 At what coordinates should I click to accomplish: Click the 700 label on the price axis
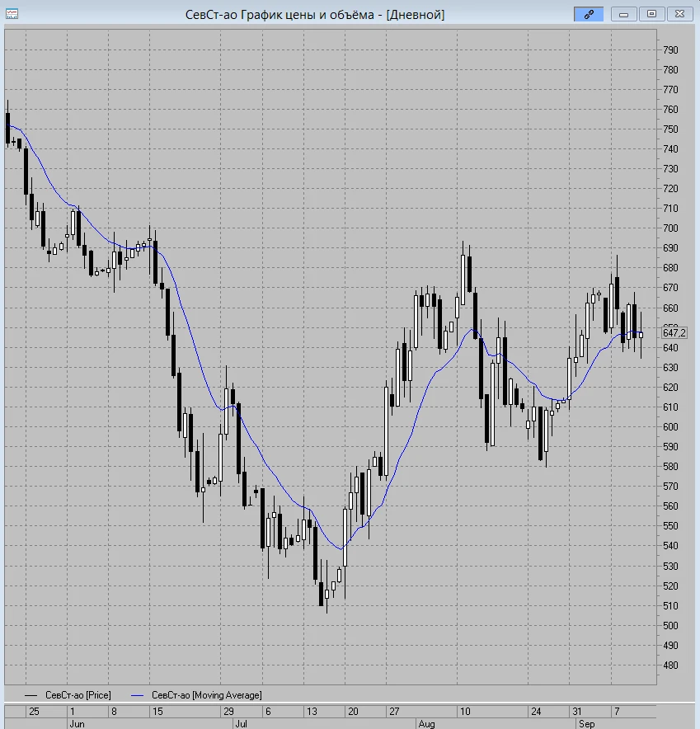[x=670, y=228]
